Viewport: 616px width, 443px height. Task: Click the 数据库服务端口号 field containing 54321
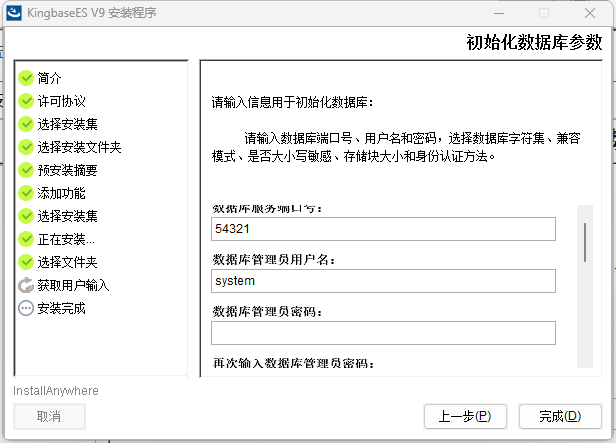point(383,229)
